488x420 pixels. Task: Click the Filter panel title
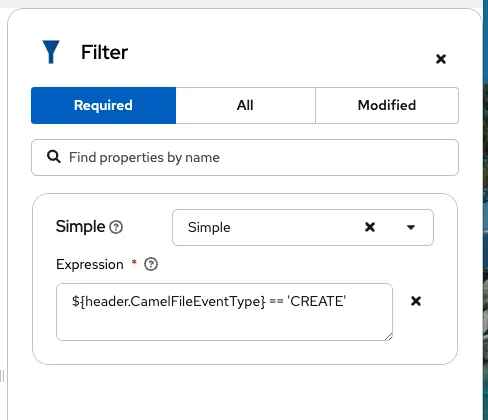[x=104, y=52]
